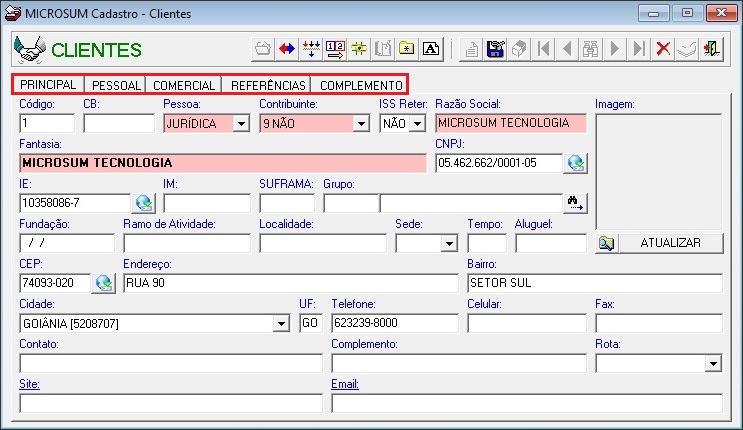This screenshot has width=743, height=430.
Task: Click the CNPJ input field
Action: pyautogui.click(x=499, y=163)
